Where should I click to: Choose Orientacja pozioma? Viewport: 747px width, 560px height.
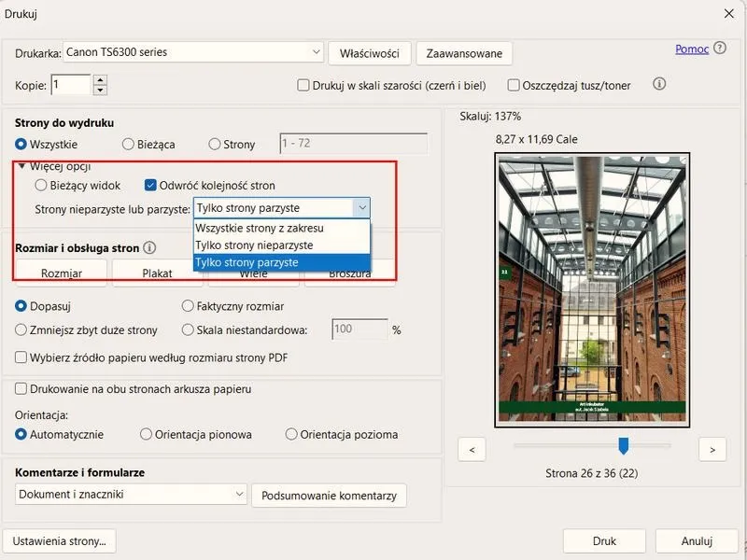(291, 434)
